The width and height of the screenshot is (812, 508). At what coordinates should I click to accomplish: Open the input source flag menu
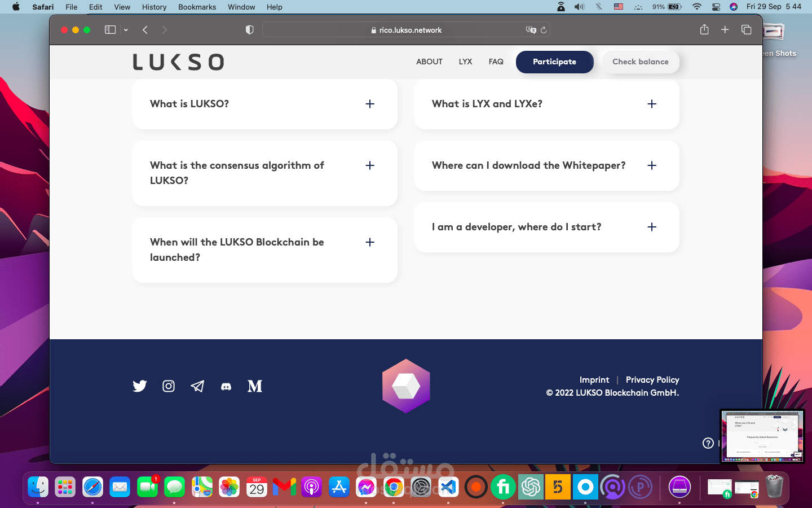[619, 7]
